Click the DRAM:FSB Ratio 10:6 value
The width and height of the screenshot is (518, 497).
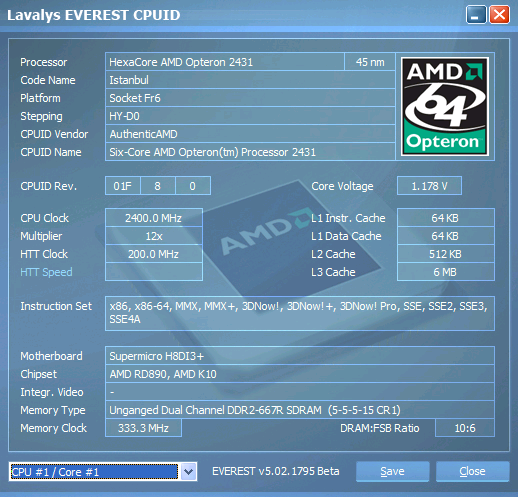tap(465, 428)
